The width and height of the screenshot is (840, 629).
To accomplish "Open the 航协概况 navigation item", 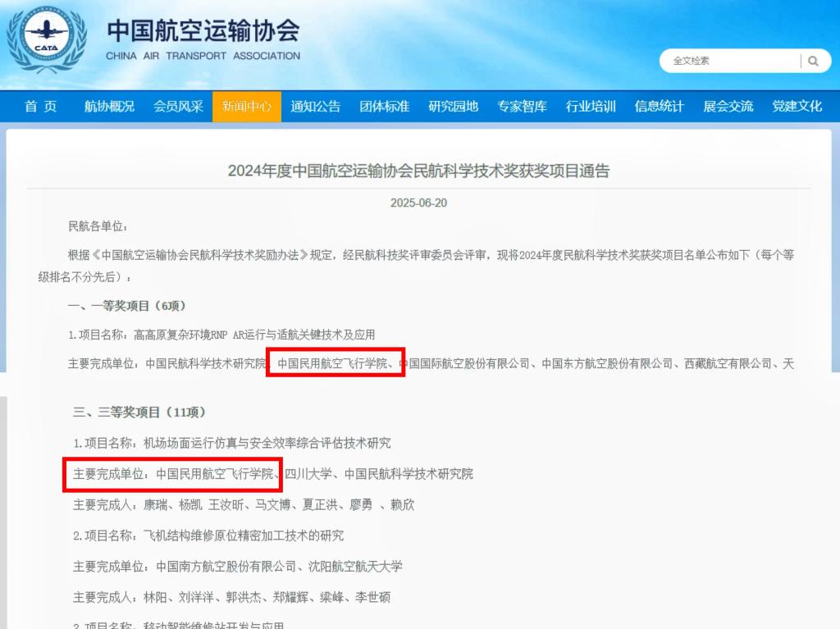I will click(109, 106).
